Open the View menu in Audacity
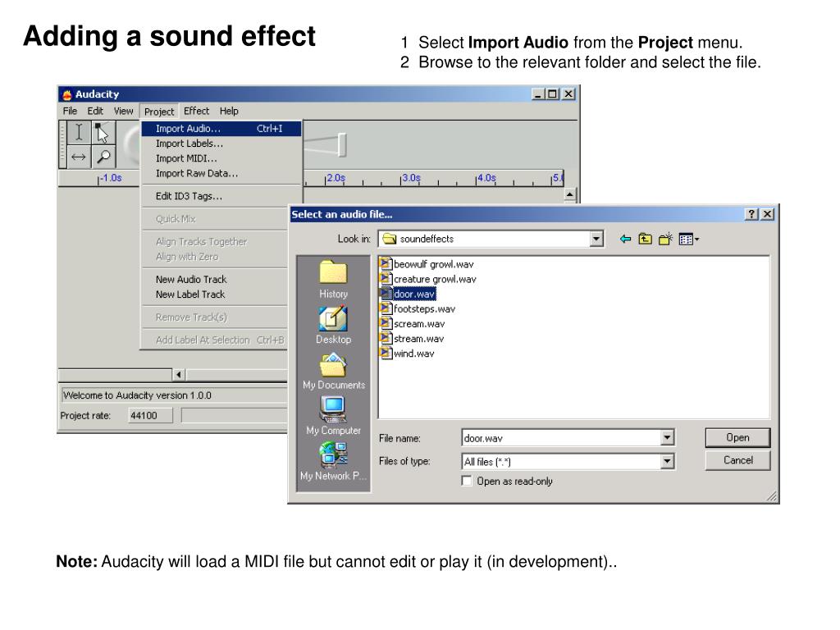Image resolution: width=840 pixels, height=630 pixels. [x=123, y=111]
